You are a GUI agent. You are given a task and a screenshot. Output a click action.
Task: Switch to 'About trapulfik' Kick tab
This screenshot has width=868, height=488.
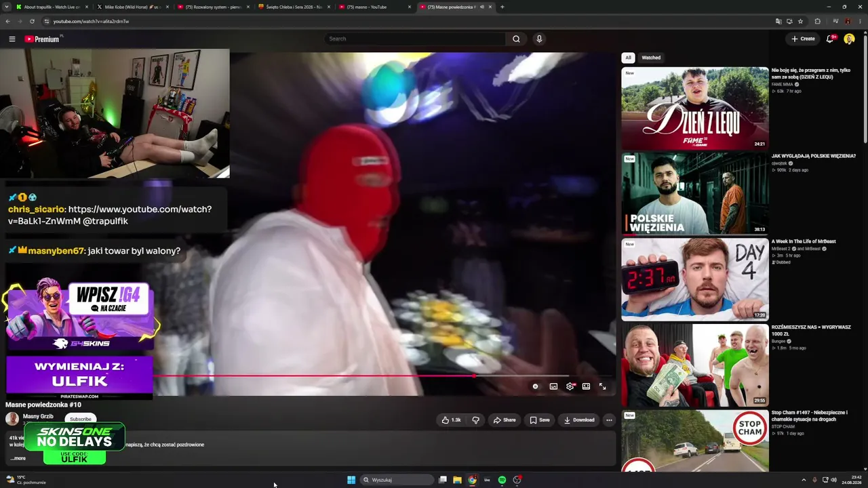click(52, 7)
